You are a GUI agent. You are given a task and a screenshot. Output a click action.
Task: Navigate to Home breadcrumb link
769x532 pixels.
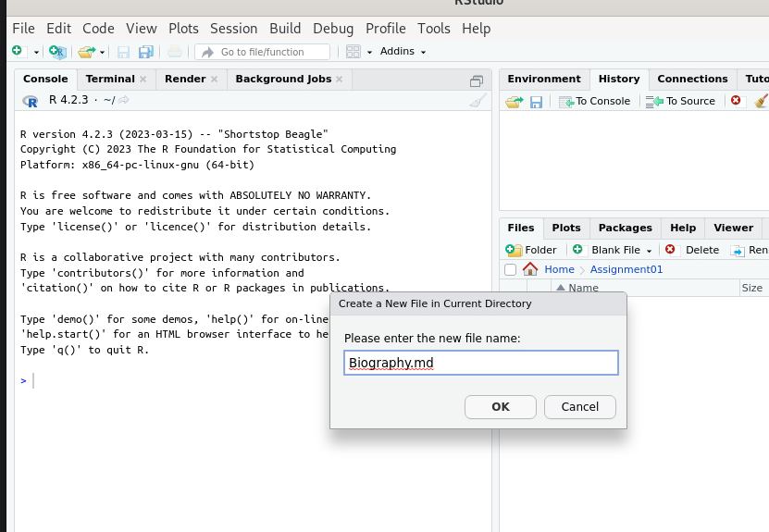coord(559,269)
